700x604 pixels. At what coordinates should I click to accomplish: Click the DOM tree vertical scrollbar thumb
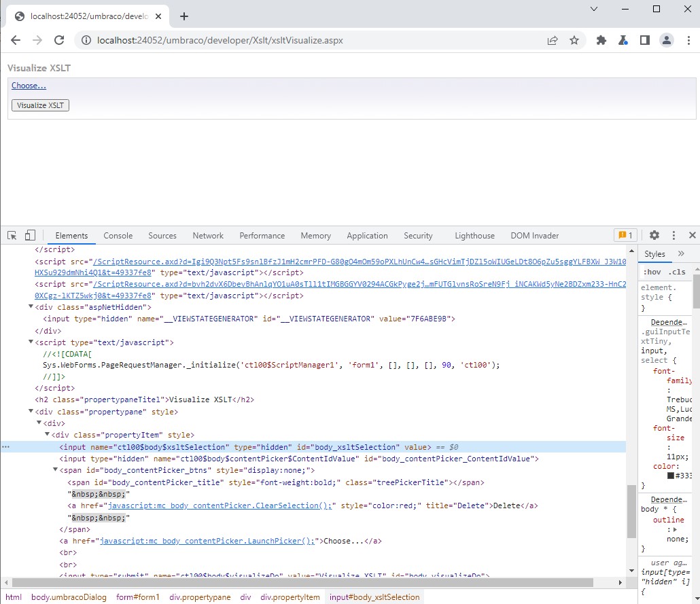[x=631, y=511]
